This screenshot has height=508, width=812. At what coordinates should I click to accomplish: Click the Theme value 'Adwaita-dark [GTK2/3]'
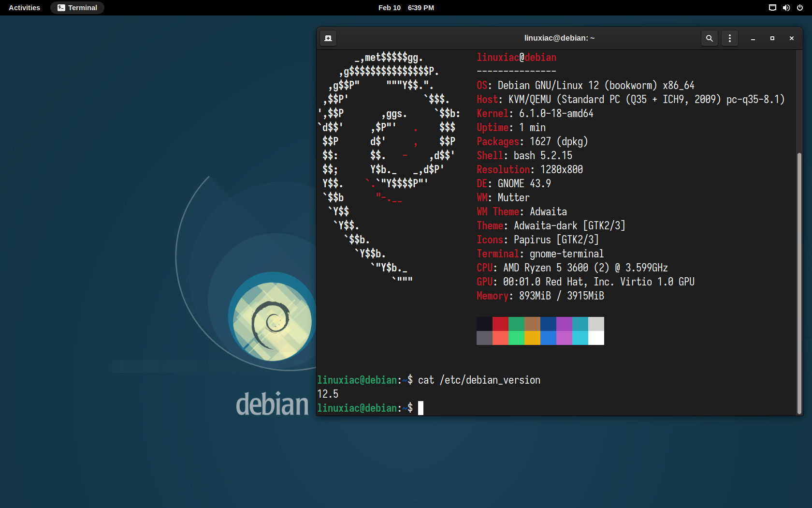tap(569, 226)
